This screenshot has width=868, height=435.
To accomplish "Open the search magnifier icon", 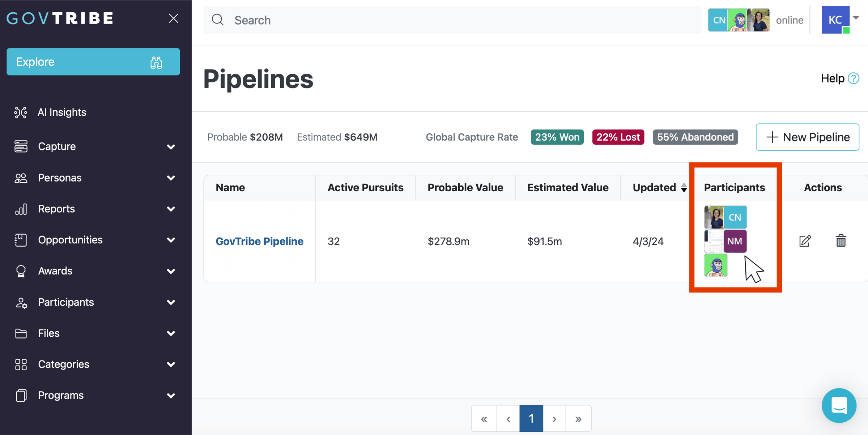I will click(218, 20).
